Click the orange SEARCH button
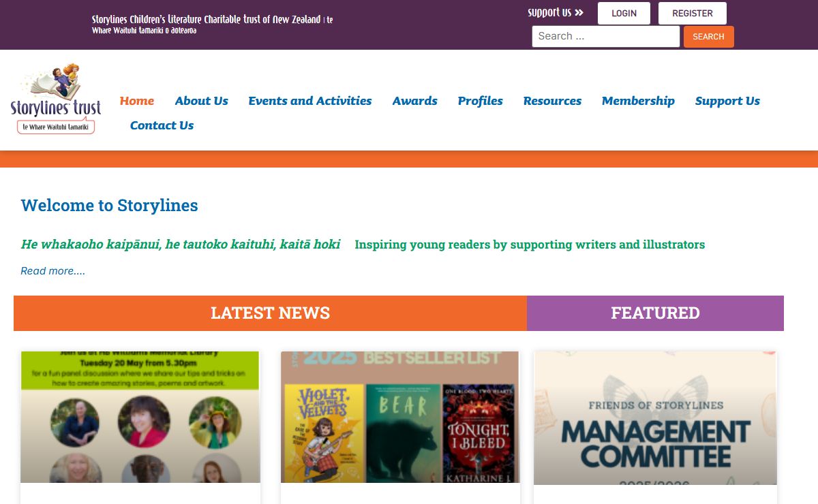Viewport: 818px width, 504px height. tap(708, 37)
